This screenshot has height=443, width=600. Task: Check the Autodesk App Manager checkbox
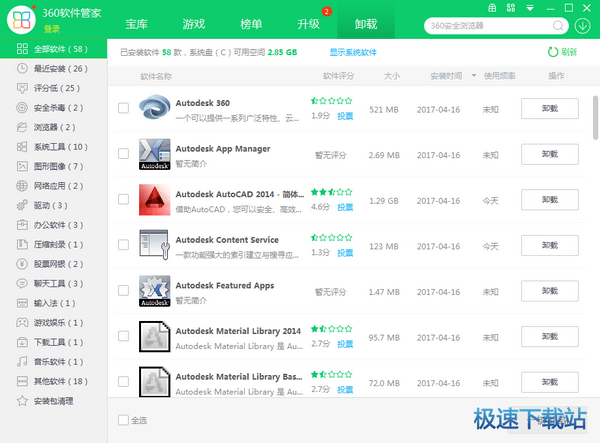123,153
